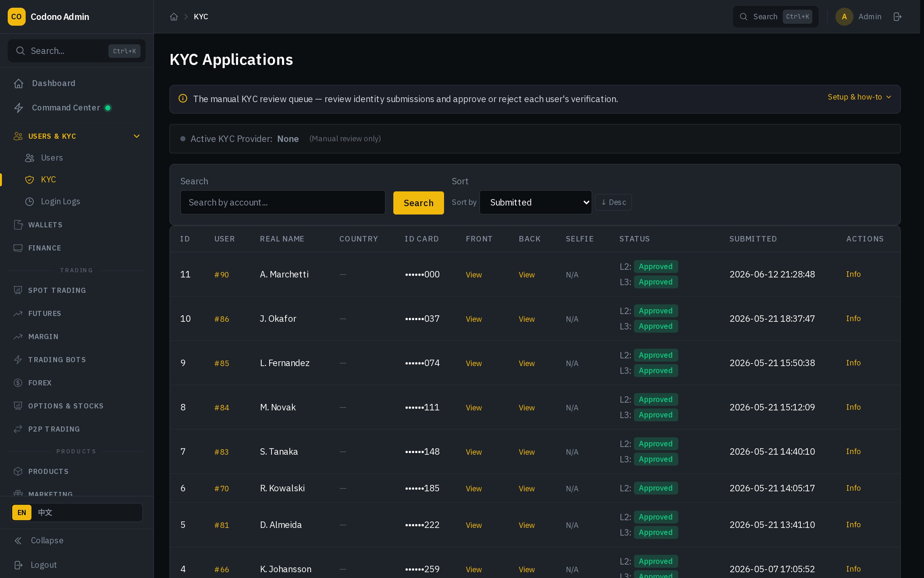Open Info for J. Okafor row
Screen dimensions: 924x578
[853, 319]
